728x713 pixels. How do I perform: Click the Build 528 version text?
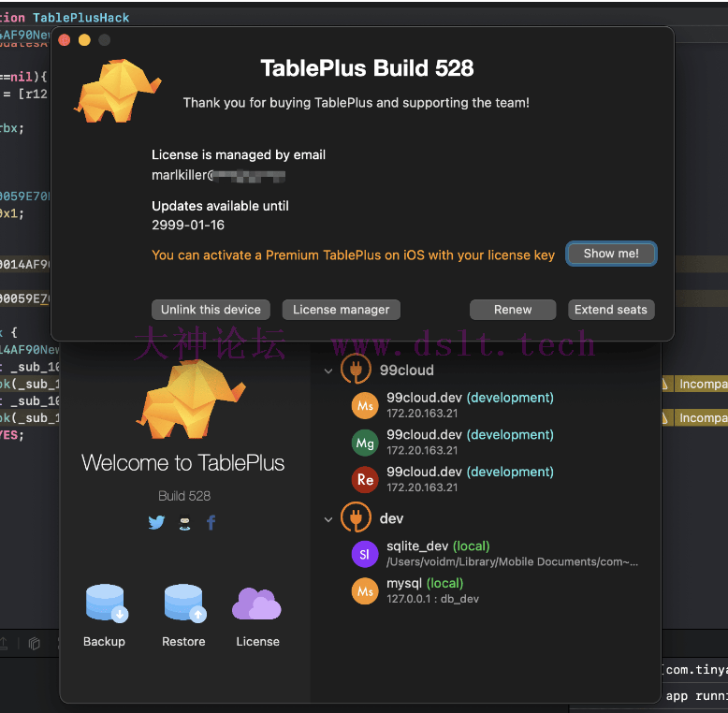coord(184,496)
